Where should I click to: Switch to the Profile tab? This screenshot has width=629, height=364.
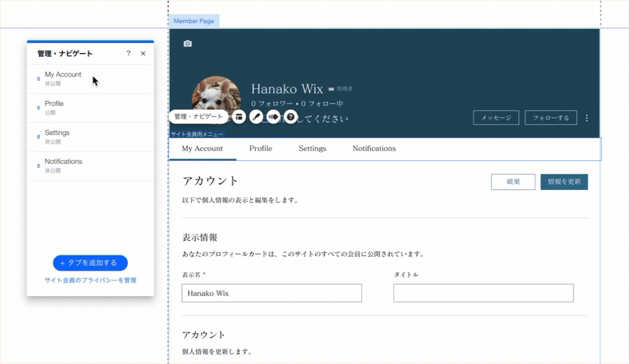click(x=260, y=149)
